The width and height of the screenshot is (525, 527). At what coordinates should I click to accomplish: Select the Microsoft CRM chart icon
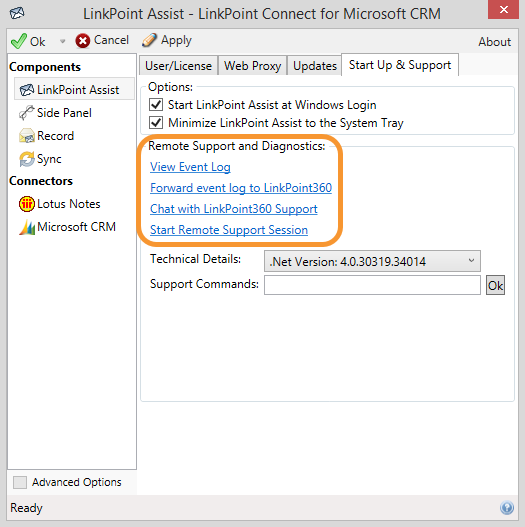[27, 227]
